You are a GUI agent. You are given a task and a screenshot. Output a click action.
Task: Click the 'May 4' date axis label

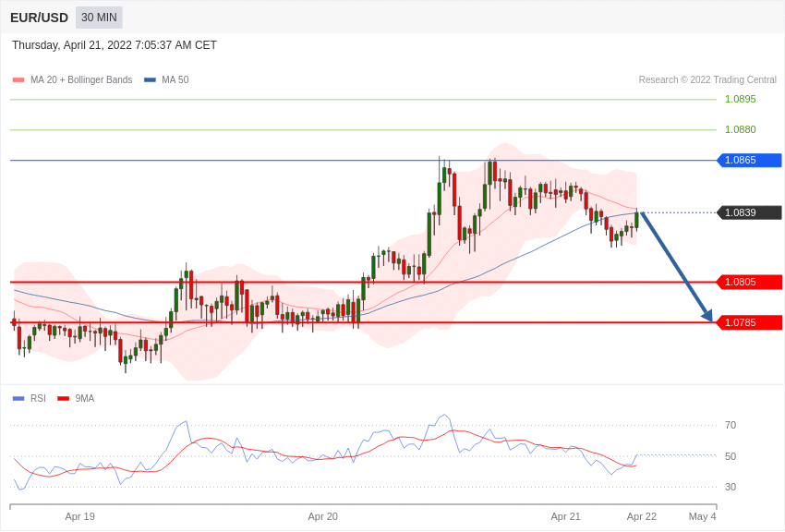tap(703, 516)
